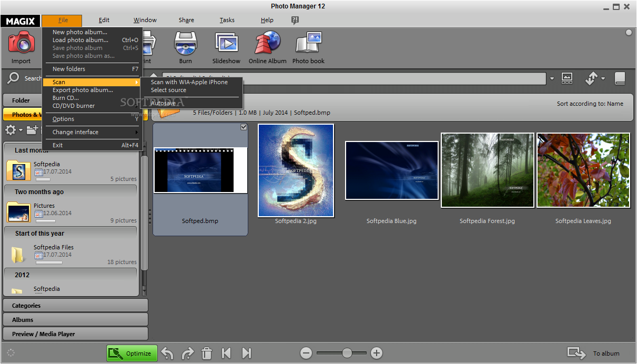637x364 pixels.
Task: Switch to the Folder panel
Action: (x=23, y=100)
